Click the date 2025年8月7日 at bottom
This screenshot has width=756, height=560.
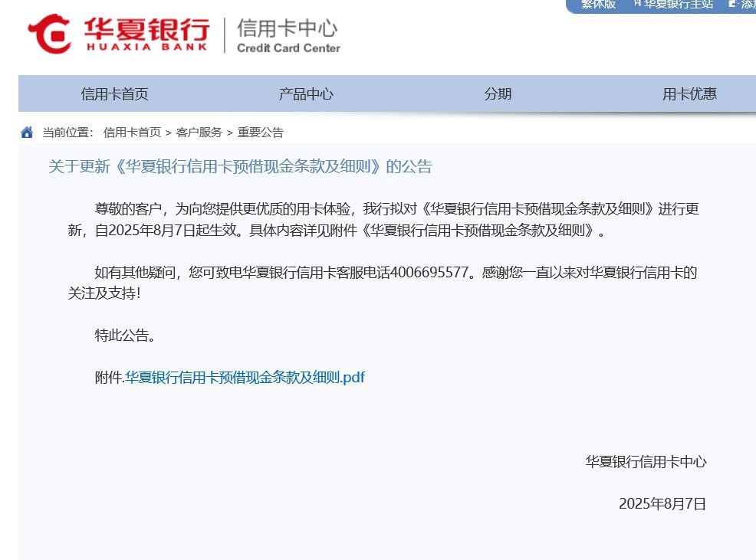[x=662, y=503]
